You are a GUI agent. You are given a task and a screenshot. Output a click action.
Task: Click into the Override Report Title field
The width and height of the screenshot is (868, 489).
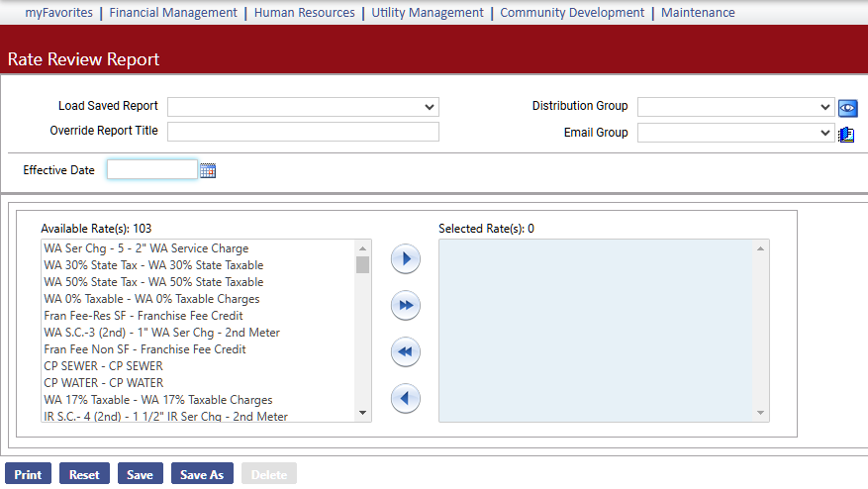click(x=303, y=133)
